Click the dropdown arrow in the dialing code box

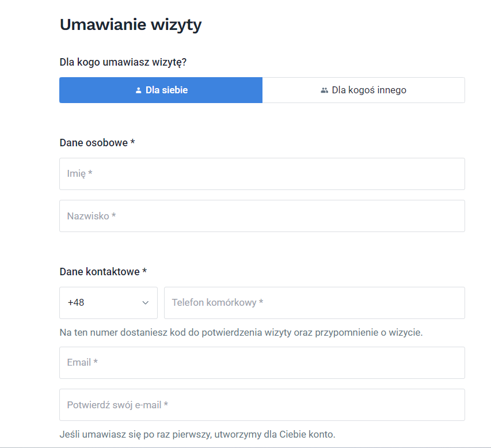(146, 303)
